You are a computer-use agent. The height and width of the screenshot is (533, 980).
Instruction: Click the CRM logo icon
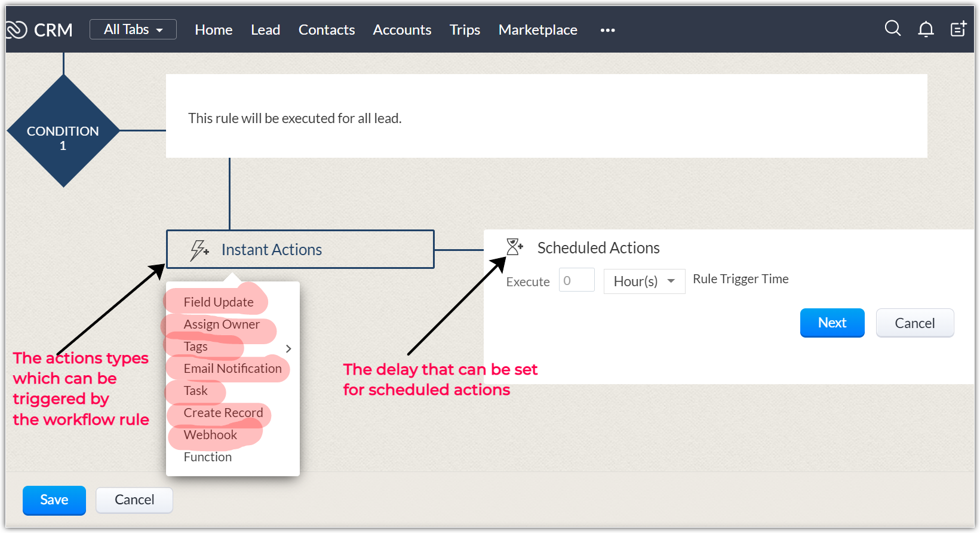click(x=17, y=29)
